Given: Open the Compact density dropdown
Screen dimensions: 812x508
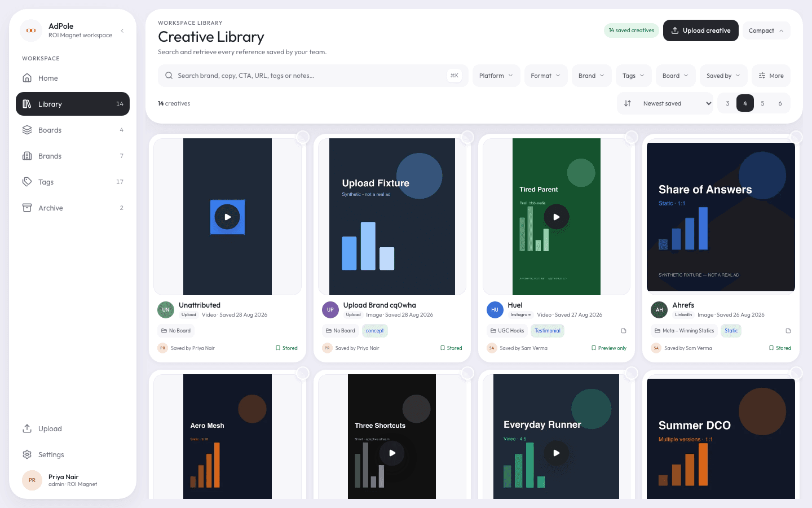Looking at the screenshot, I should pyautogui.click(x=766, y=30).
